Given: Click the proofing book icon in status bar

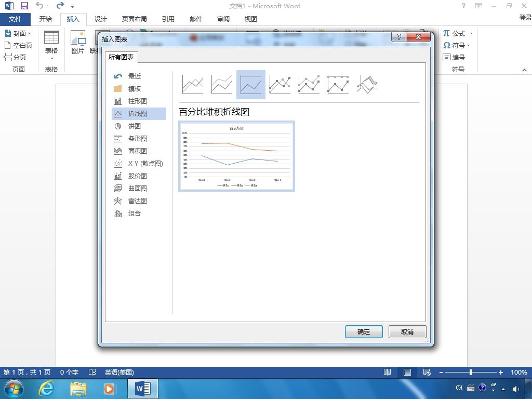Looking at the screenshot, I should tap(92, 372).
